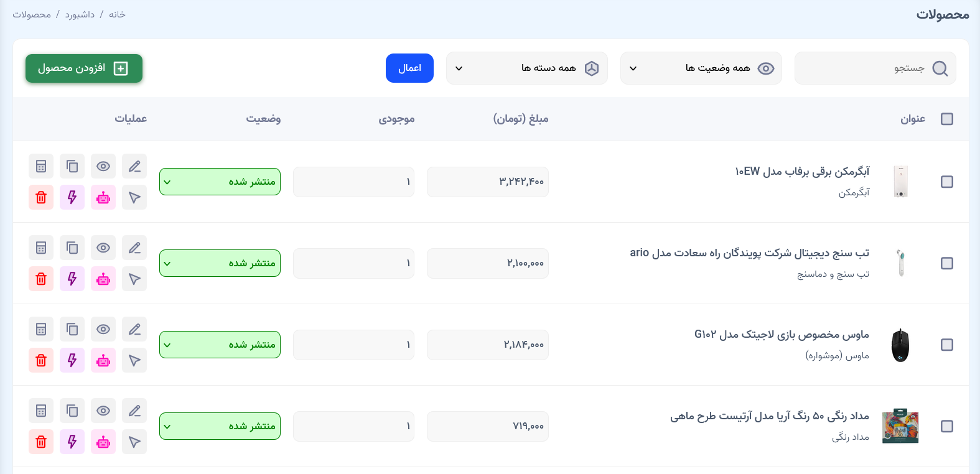This screenshot has height=474, width=980.
Task: Click the calculator icon for تب سنج دیجیتال row
Action: click(41, 248)
